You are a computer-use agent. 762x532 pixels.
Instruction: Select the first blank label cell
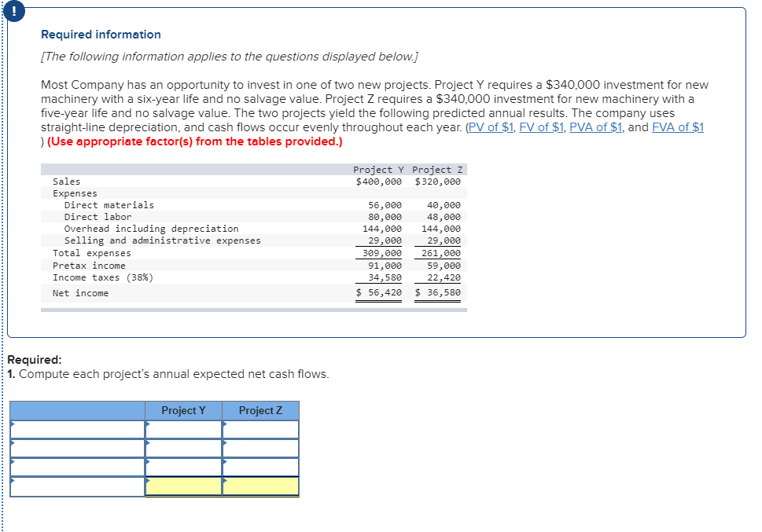[x=75, y=429]
